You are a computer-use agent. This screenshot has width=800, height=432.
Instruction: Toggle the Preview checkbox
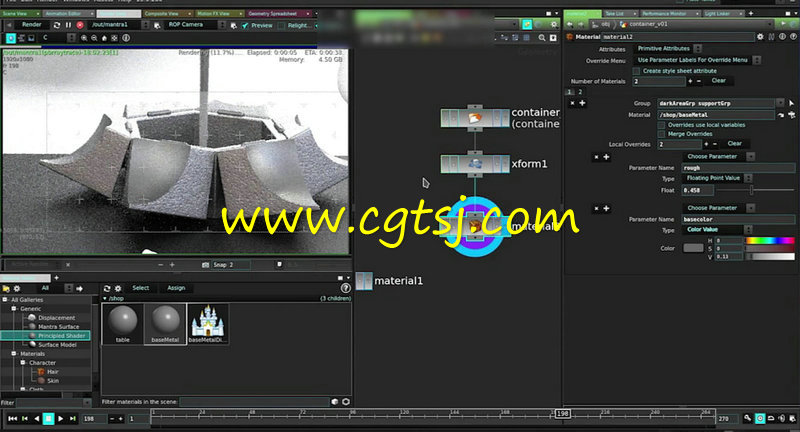(245, 26)
